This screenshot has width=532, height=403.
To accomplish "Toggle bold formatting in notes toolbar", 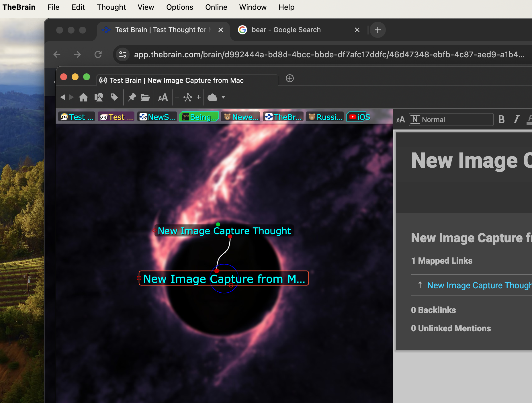I will (501, 120).
